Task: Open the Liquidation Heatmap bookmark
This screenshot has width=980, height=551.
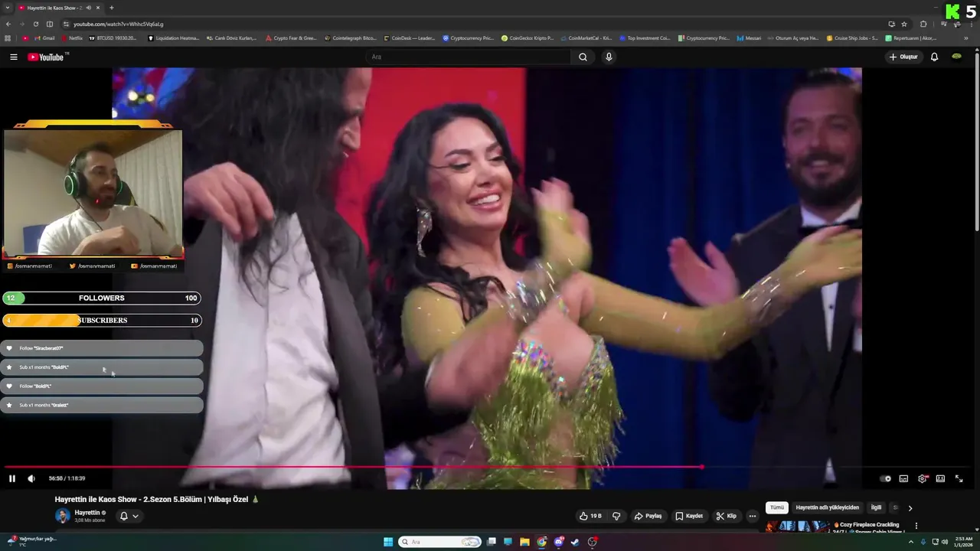Action: pyautogui.click(x=174, y=37)
